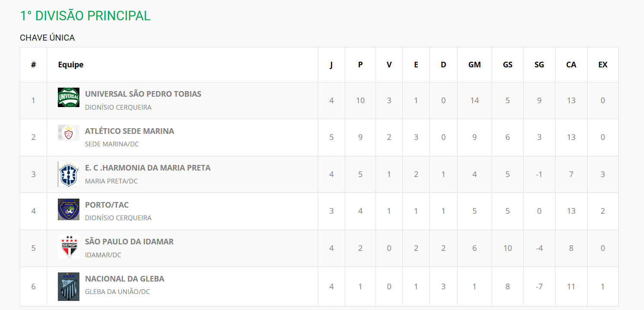644x310 pixels.
Task: Click the São Paulo da Idamar crest
Action: coord(69,247)
